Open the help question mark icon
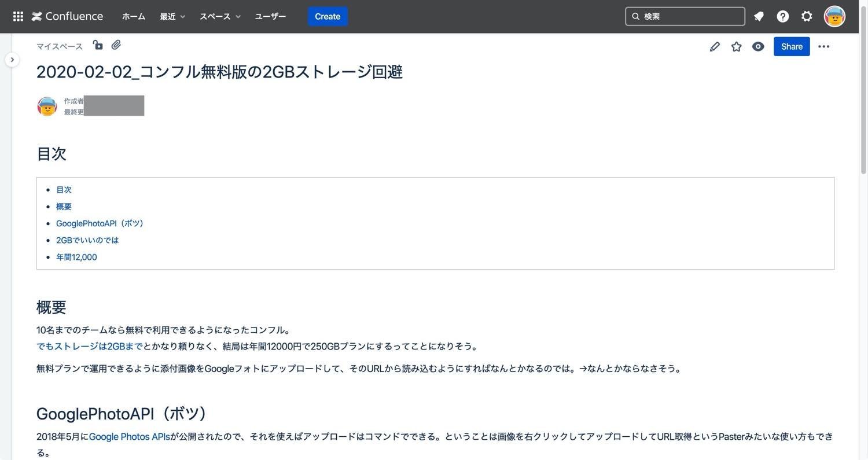This screenshot has width=868, height=460. click(783, 16)
